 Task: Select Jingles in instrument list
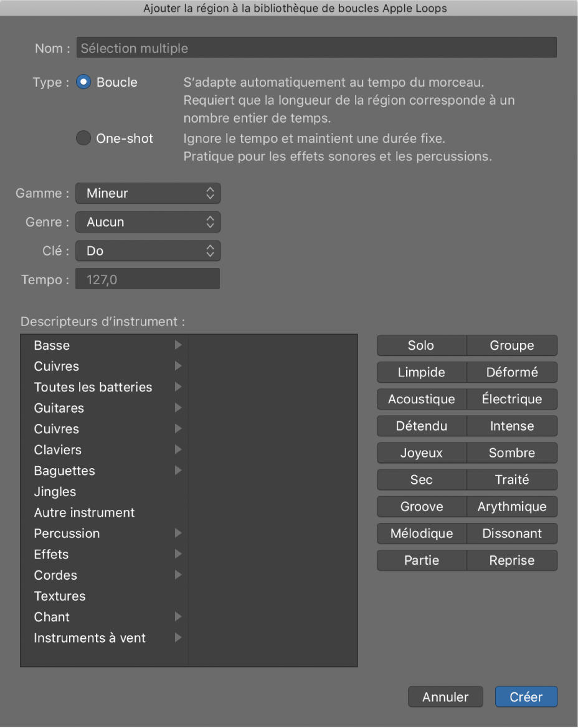pos(55,492)
